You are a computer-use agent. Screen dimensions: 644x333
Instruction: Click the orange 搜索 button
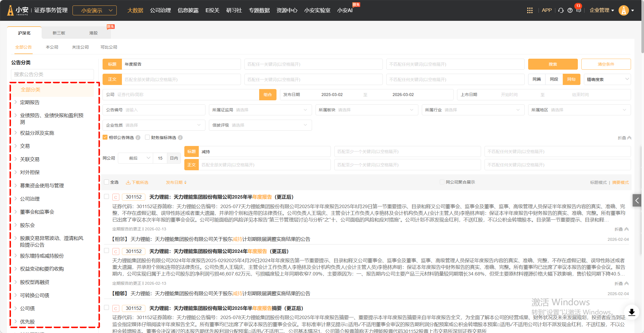553,64
